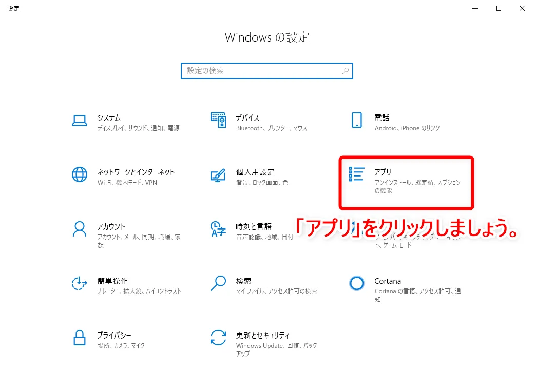This screenshot has height=392, width=534.
Task: Click the description Bluetooth、プリンター、マウス
Action: point(272,128)
